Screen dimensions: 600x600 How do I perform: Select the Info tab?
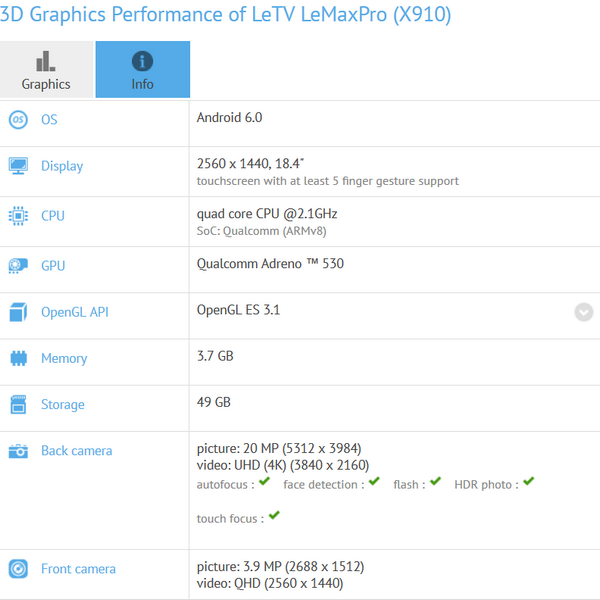[142, 70]
